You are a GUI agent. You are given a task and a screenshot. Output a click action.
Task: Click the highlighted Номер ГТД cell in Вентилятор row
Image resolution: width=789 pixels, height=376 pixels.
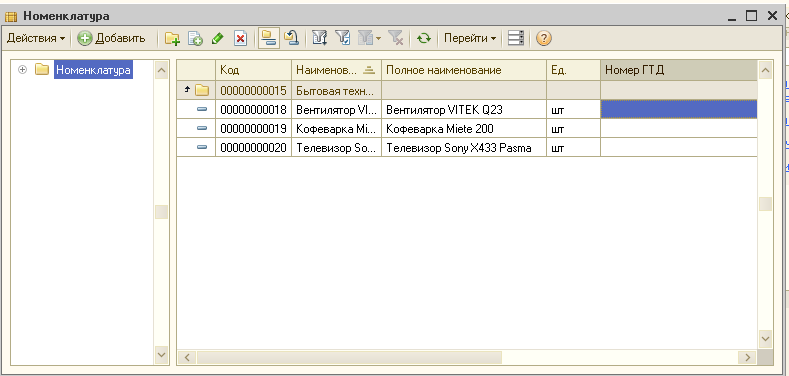[x=679, y=110]
